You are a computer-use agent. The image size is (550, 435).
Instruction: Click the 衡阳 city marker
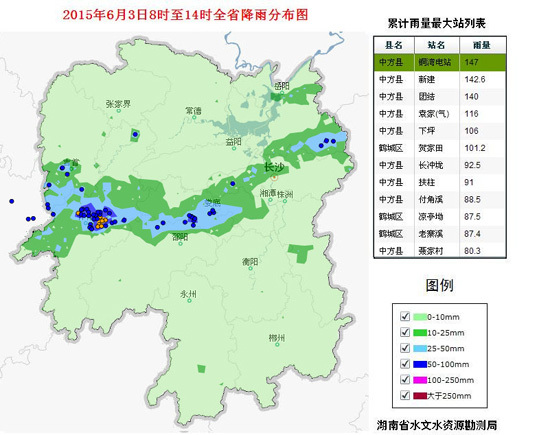pos(250,268)
